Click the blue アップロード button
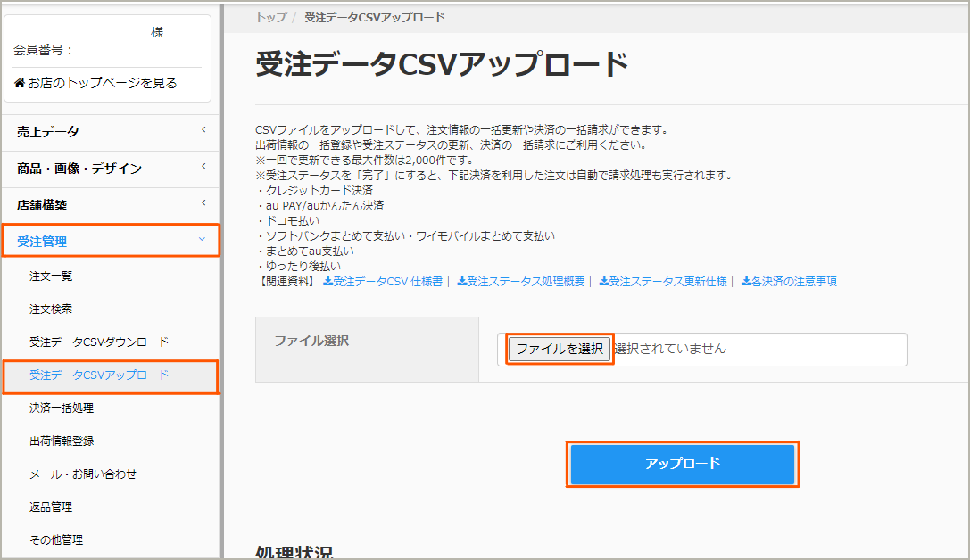This screenshot has width=970, height=560. click(x=683, y=464)
